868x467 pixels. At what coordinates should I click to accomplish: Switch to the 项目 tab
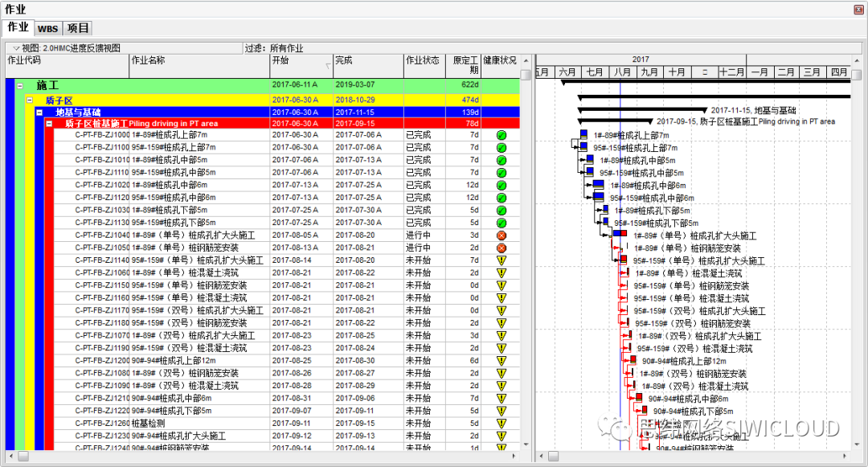(x=78, y=28)
